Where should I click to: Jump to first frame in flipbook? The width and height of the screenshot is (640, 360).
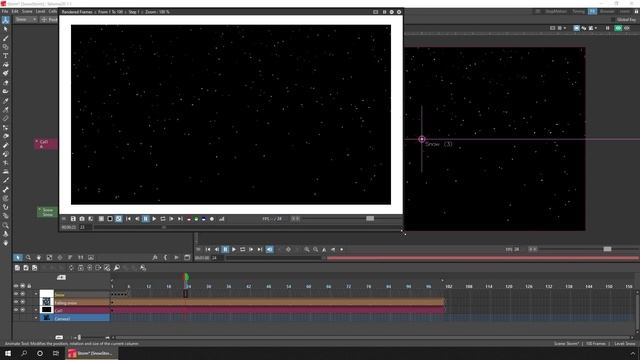pos(128,219)
